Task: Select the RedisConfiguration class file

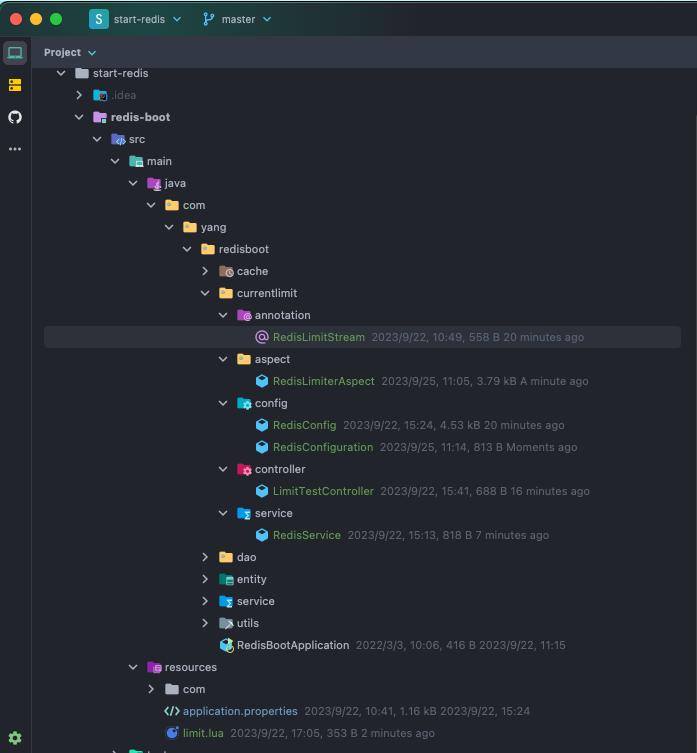Action: coord(322,447)
